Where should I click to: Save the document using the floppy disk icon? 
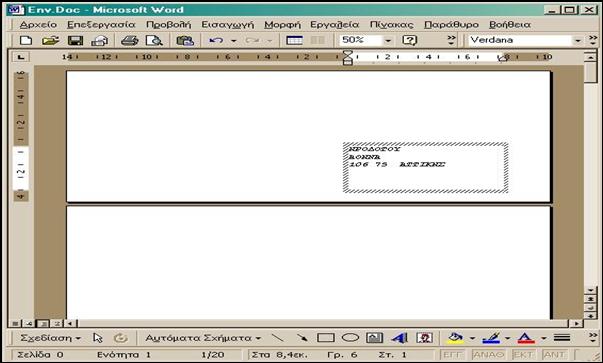click(x=75, y=40)
